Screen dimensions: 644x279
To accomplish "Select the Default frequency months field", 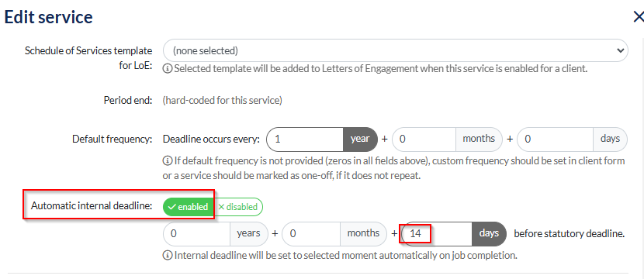I will 424,139.
